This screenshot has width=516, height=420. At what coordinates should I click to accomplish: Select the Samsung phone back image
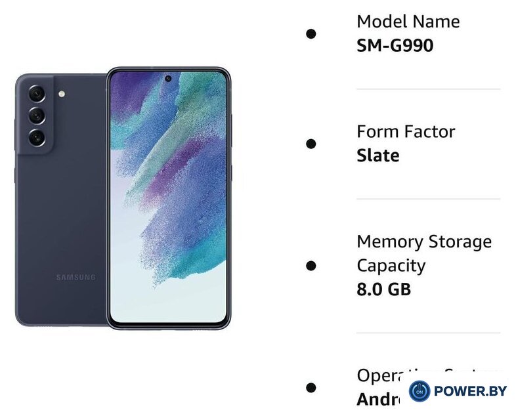point(61,199)
